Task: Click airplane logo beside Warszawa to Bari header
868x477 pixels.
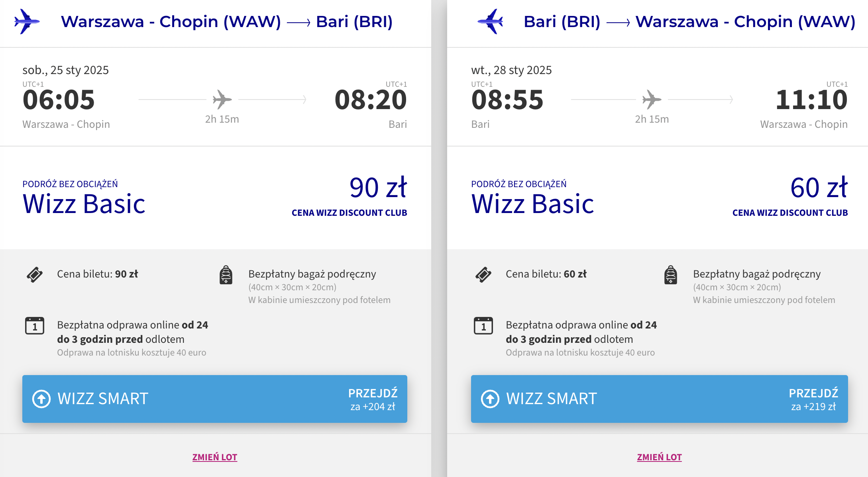Action: pyautogui.click(x=27, y=22)
